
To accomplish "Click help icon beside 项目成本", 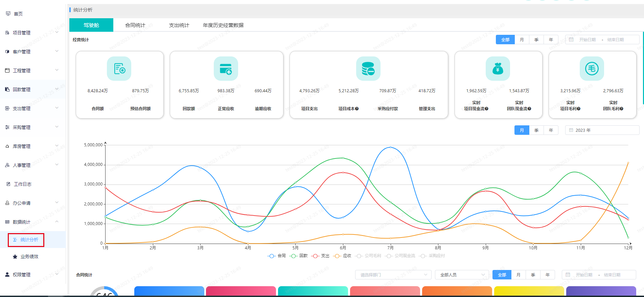I will (x=357, y=109).
